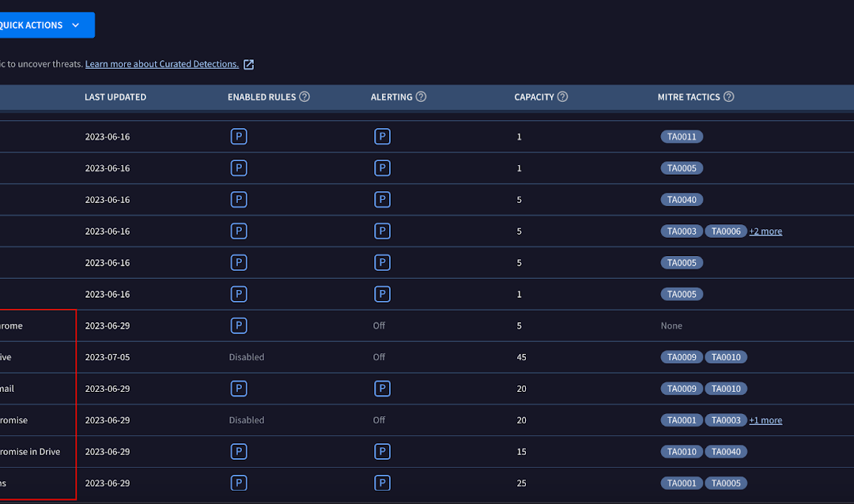This screenshot has height=504, width=854.
Task: Click the Enabled Rules P icon in TA0011 row
Action: coord(239,137)
